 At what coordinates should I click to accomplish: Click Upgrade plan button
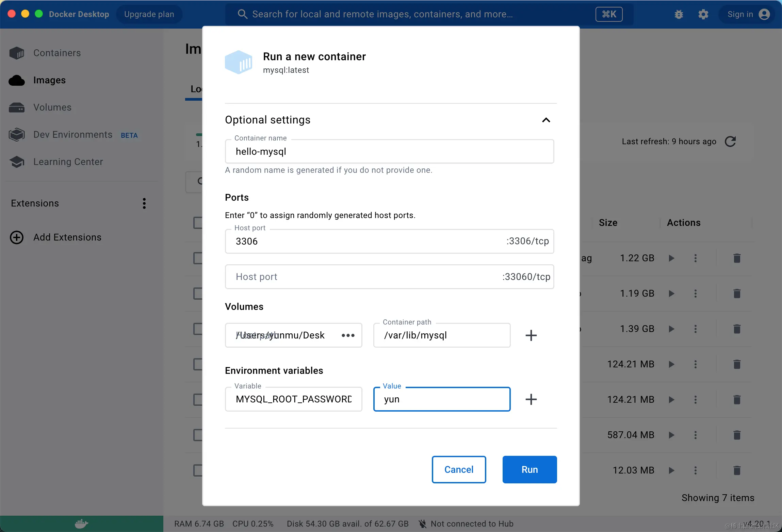[149, 14]
